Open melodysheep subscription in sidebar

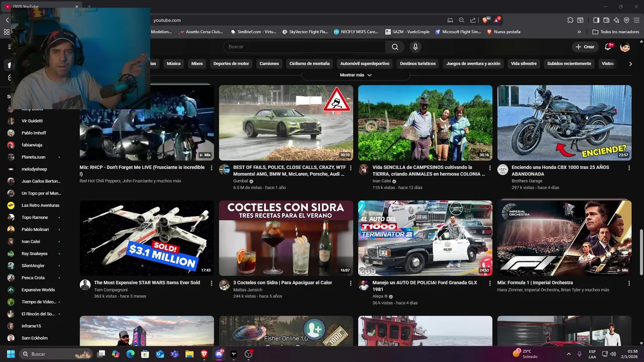click(33, 169)
